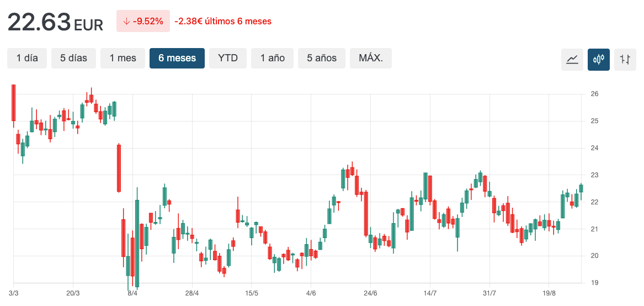
Task: Show year-to-date with YTD
Action: [x=227, y=58]
